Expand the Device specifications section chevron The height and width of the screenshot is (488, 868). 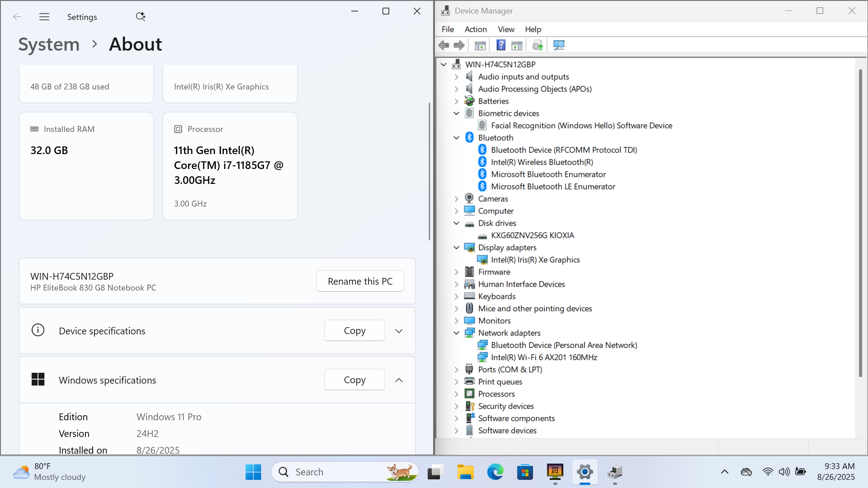(399, 331)
